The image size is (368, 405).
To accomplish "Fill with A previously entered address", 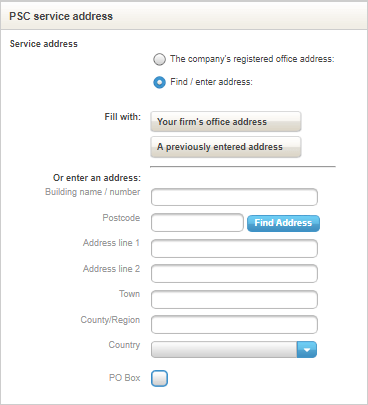I will pos(226,147).
